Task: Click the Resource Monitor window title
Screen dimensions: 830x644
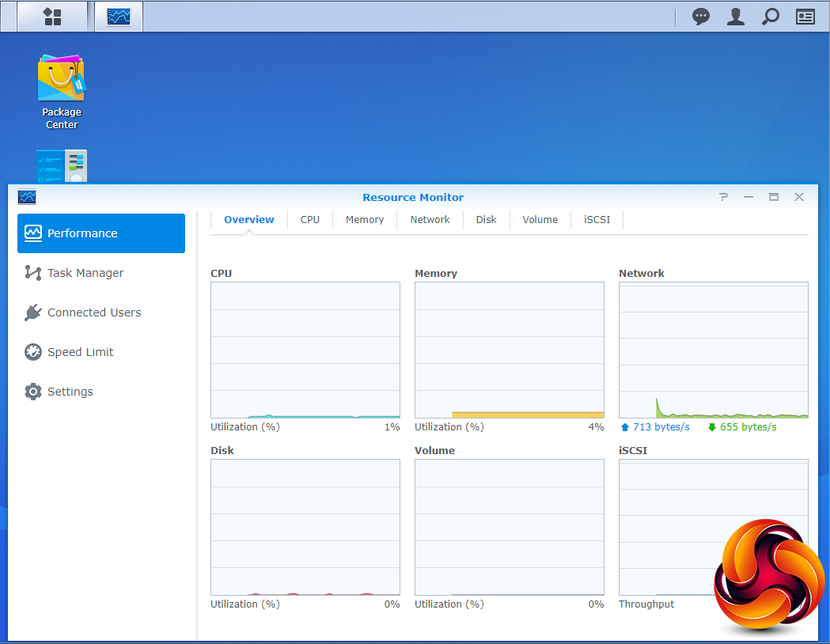Action: (413, 197)
